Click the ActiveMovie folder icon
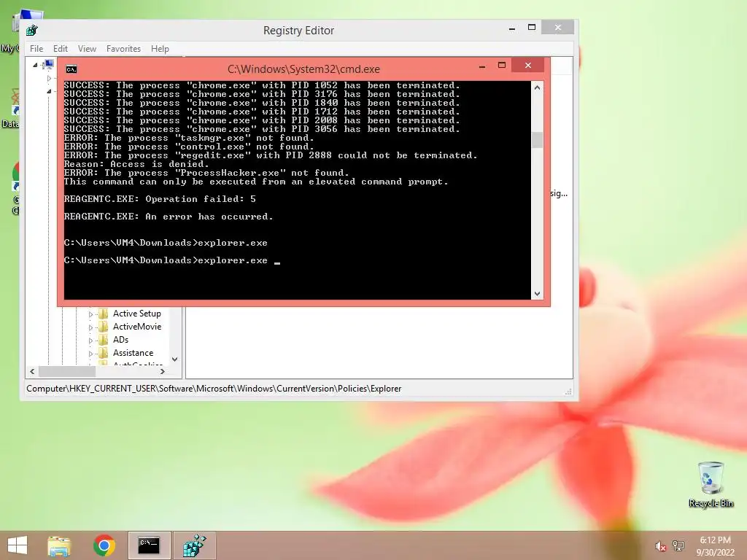Screen dimensions: 747x560 104,327
